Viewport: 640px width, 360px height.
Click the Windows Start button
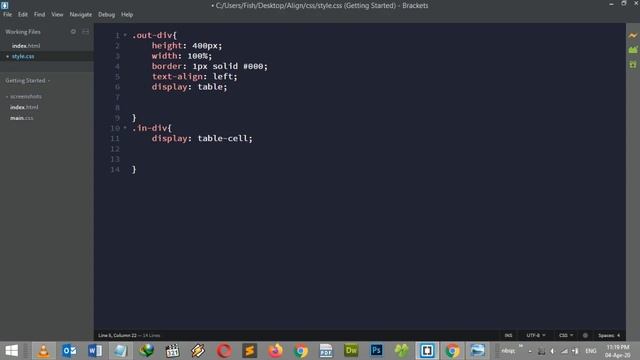pos(11,351)
